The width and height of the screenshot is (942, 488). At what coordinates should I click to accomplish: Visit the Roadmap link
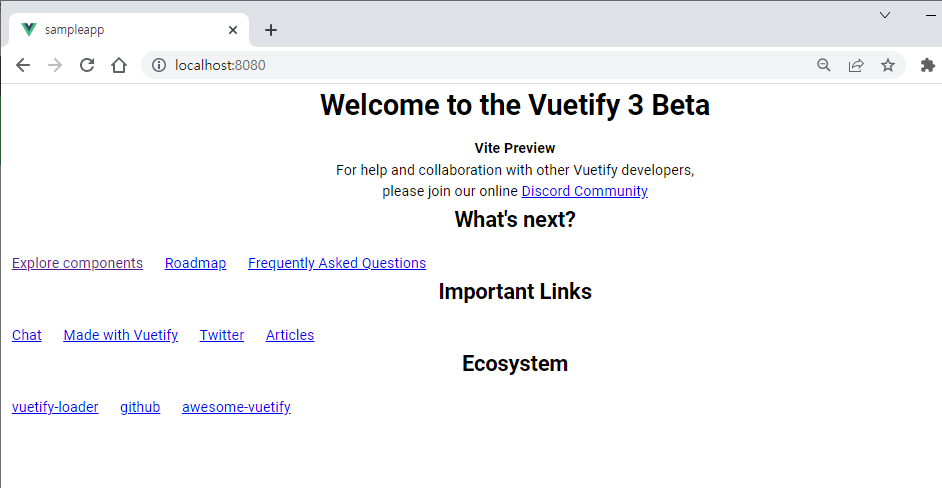195,263
